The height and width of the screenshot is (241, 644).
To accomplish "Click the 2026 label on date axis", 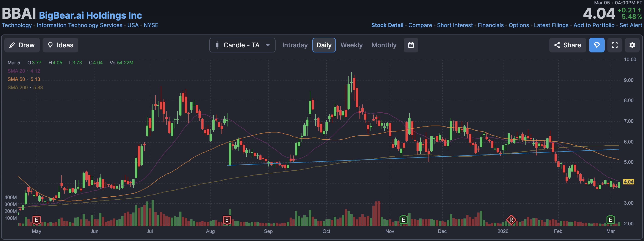I will [503, 231].
